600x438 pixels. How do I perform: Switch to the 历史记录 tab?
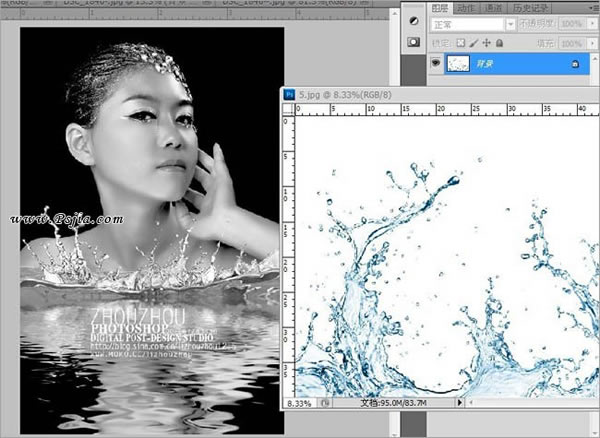tap(530, 8)
